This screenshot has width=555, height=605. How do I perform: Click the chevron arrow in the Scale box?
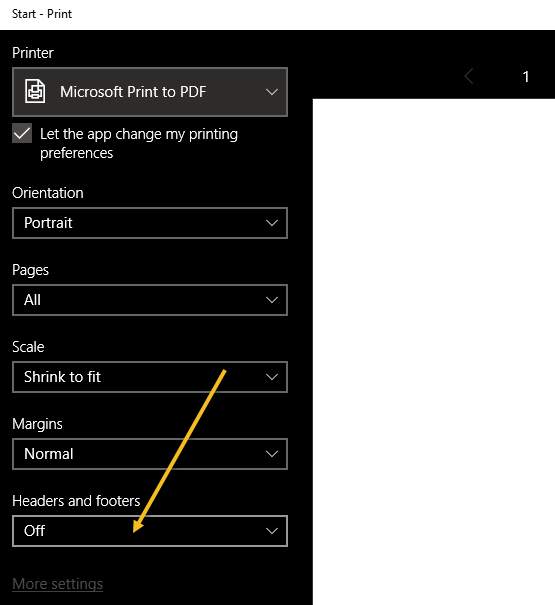(272, 377)
